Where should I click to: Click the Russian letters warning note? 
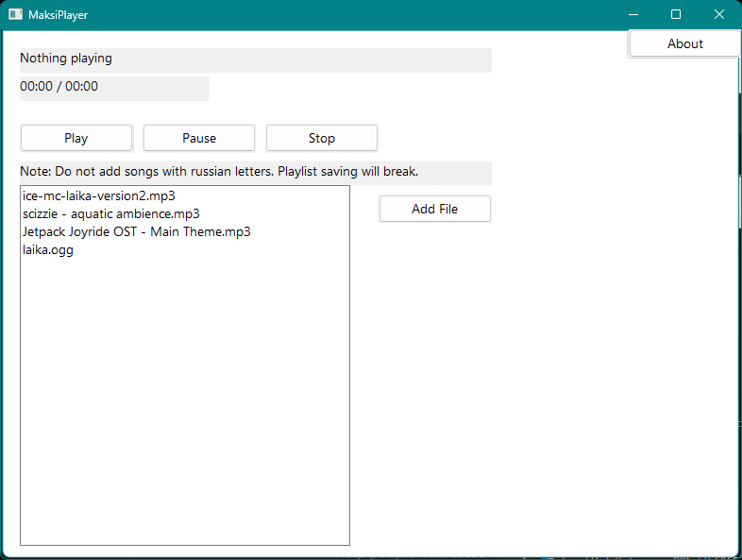tap(219, 172)
